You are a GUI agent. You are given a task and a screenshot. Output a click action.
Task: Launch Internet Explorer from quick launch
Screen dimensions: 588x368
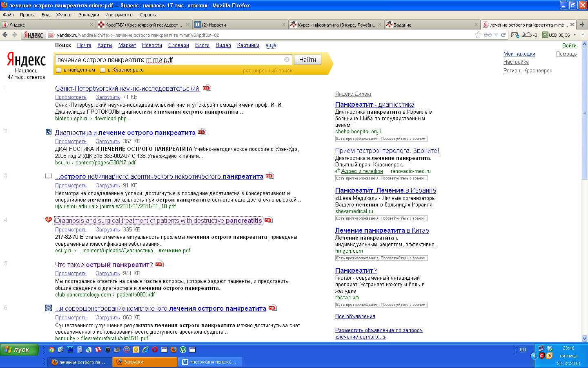pyautogui.click(x=145, y=350)
